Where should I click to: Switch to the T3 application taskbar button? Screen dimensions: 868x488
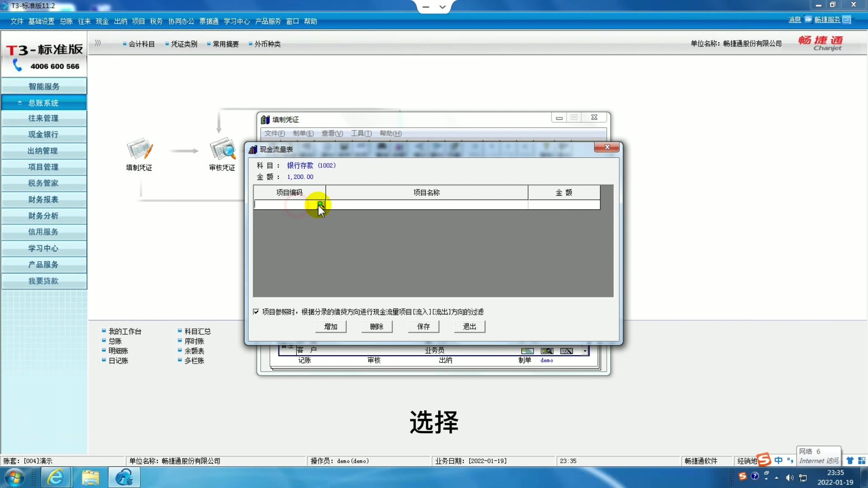124,477
